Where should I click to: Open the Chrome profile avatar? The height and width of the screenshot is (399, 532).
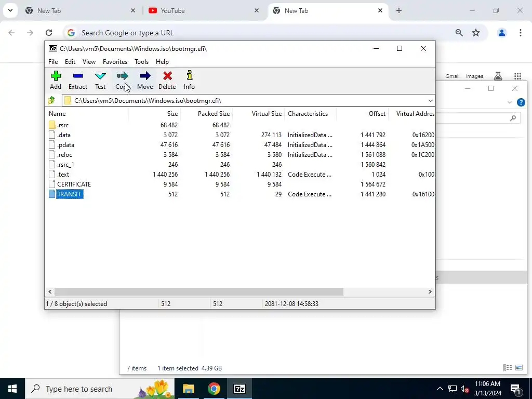click(502, 33)
